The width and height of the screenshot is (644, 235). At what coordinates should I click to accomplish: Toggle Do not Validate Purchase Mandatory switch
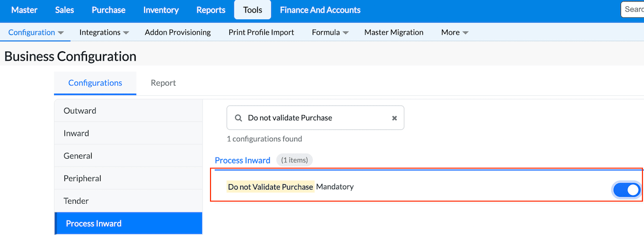click(x=626, y=190)
